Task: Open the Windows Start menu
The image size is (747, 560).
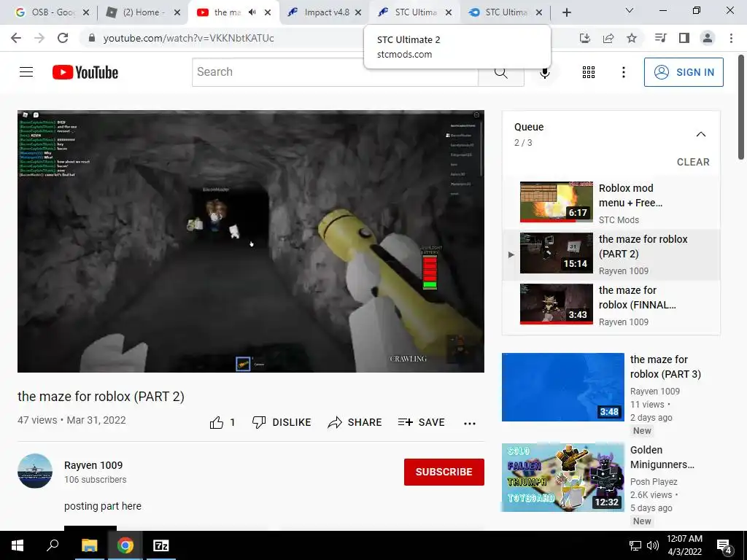Action: 18,545
